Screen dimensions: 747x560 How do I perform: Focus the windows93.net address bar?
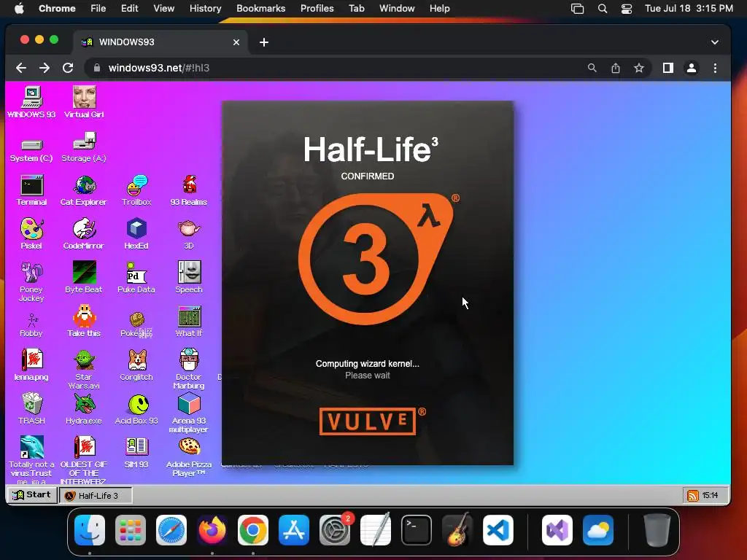tap(333, 68)
